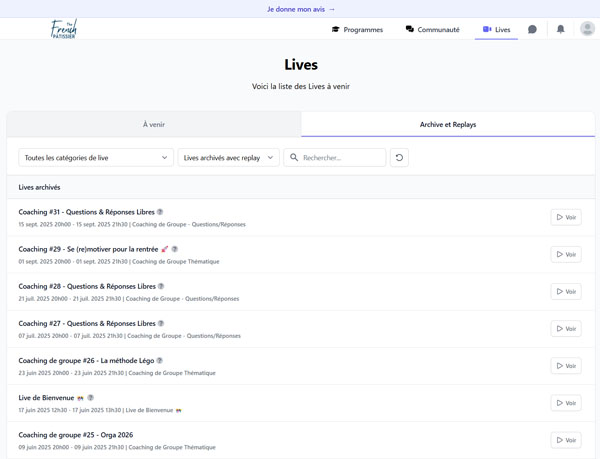Open the Lives navigation item
600x459 pixels.
point(496,30)
